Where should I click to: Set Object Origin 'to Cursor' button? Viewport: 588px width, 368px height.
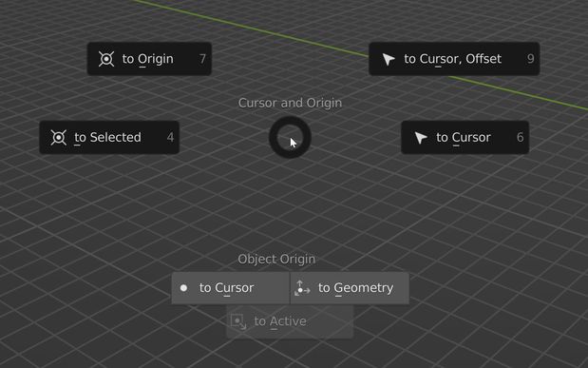coord(231,288)
